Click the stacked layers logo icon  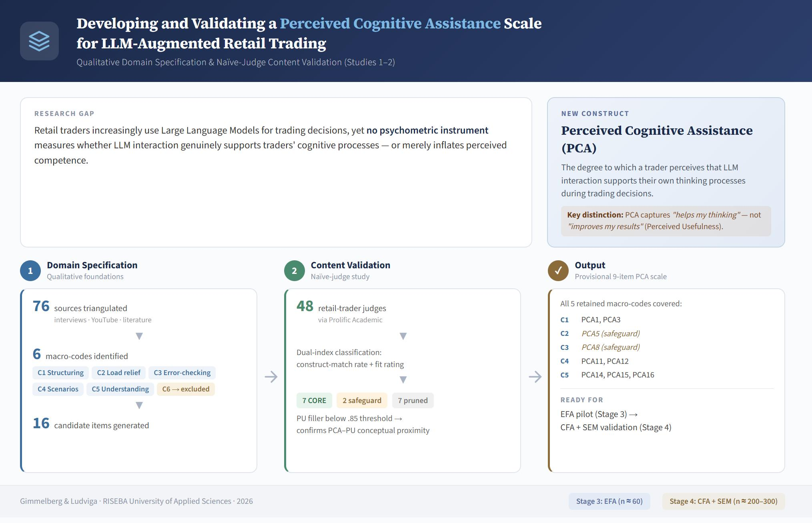click(x=39, y=41)
